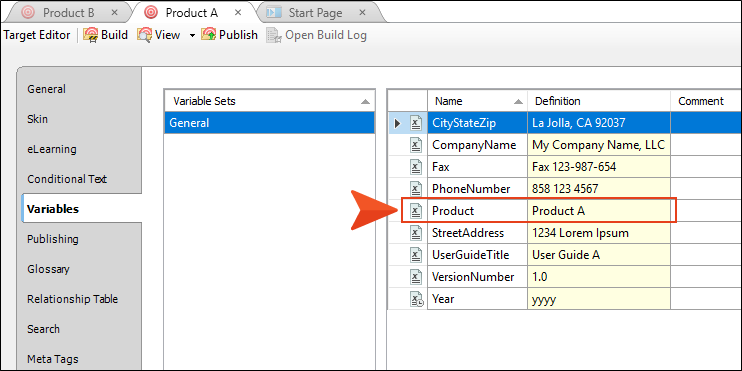Select the Product name cell
This screenshot has height=371, width=742.
tap(477, 211)
